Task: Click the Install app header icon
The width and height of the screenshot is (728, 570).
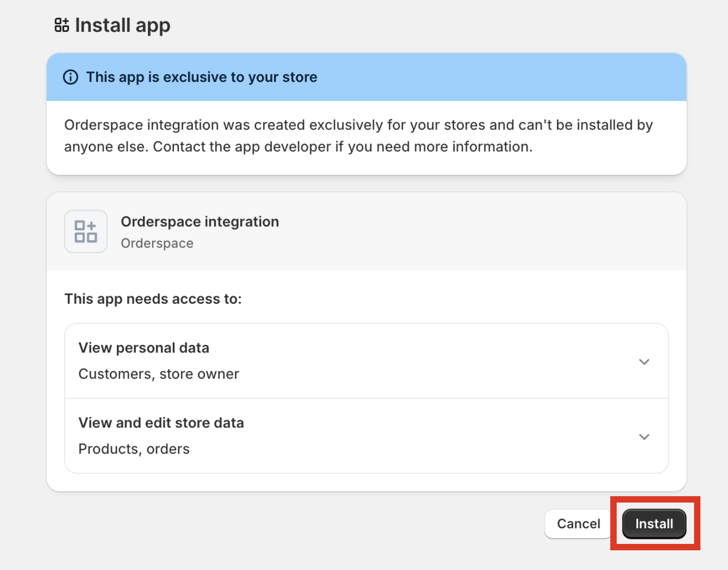Action: (62, 25)
